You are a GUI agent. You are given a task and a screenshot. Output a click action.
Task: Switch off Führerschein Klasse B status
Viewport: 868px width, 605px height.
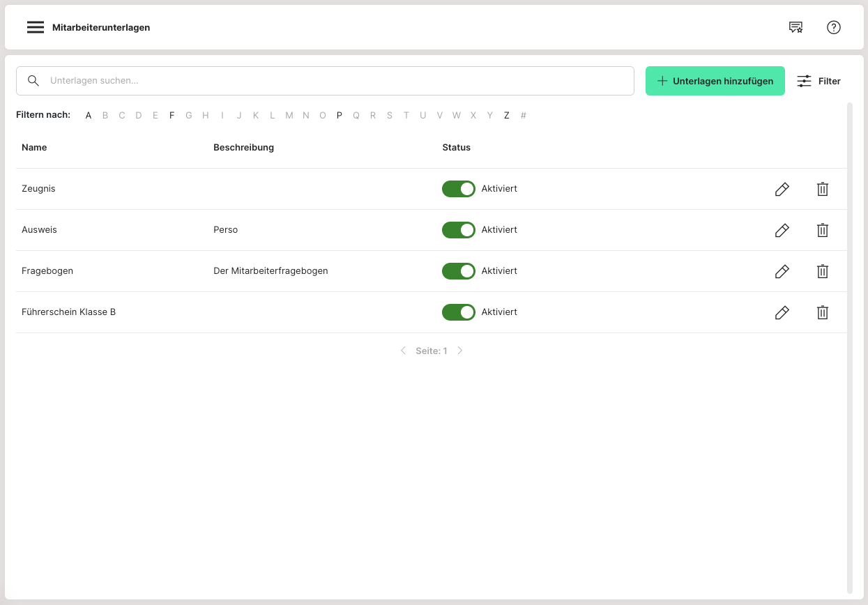tap(459, 312)
